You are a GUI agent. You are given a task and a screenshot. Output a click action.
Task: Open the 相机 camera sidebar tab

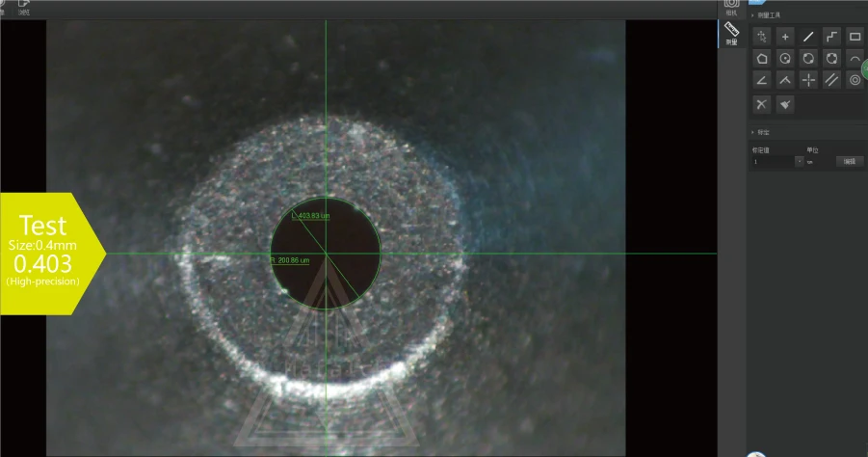pos(731,8)
